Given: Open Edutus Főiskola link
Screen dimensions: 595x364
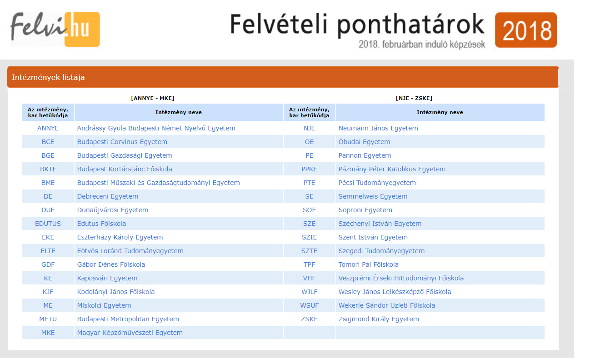Looking at the screenshot, I should 102,224.
